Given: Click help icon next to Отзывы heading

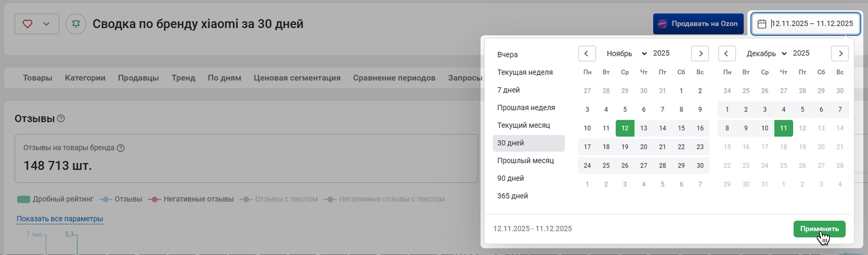Looking at the screenshot, I should tap(61, 118).
